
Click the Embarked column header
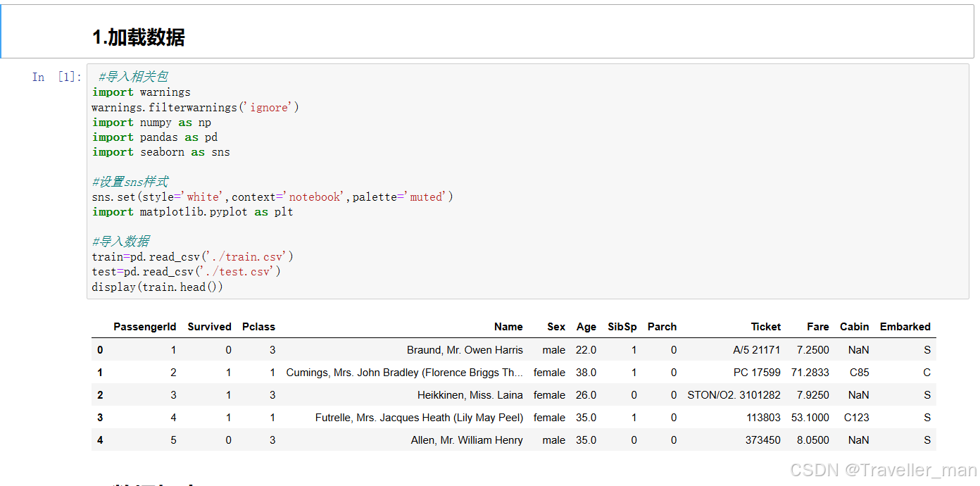coord(905,327)
